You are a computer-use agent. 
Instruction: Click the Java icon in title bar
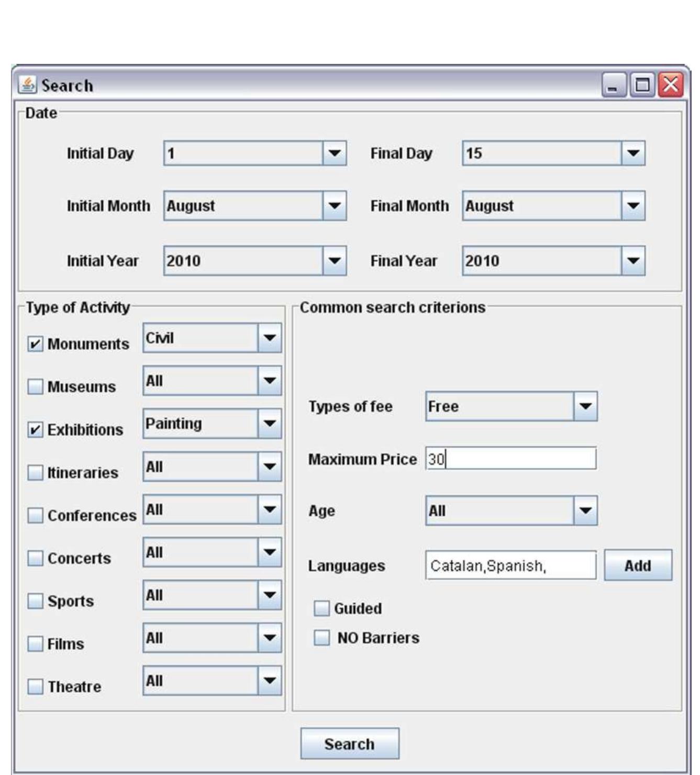(x=27, y=85)
